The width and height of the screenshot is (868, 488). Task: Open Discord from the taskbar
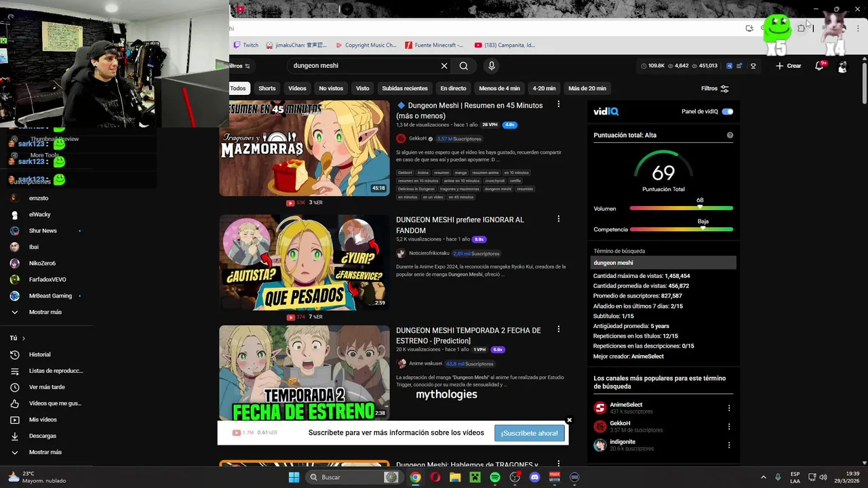tap(535, 477)
